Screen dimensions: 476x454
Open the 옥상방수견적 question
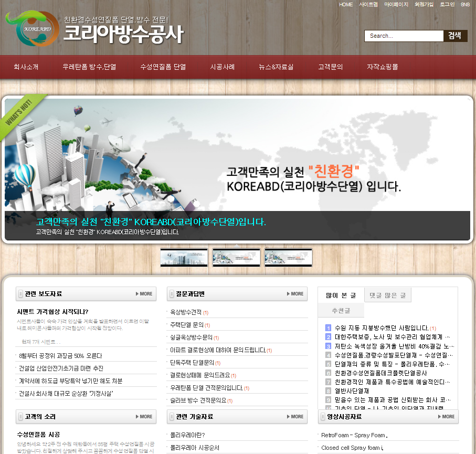(186, 312)
